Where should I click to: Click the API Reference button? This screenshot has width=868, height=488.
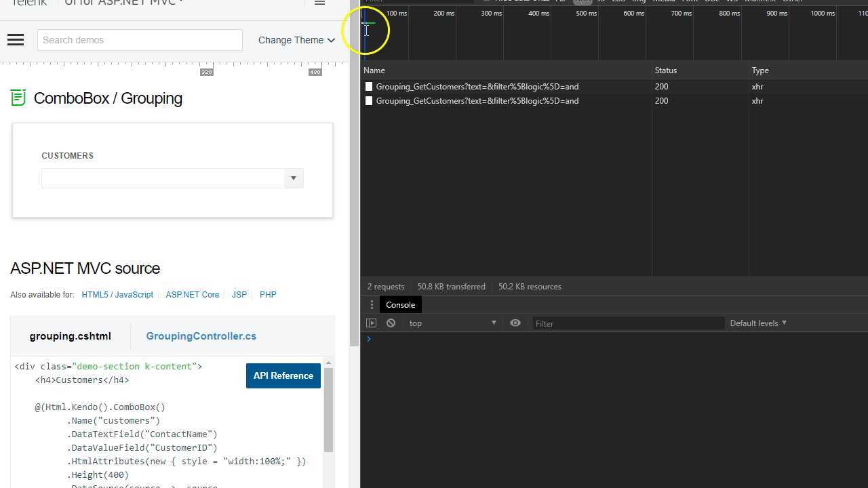[x=283, y=375]
